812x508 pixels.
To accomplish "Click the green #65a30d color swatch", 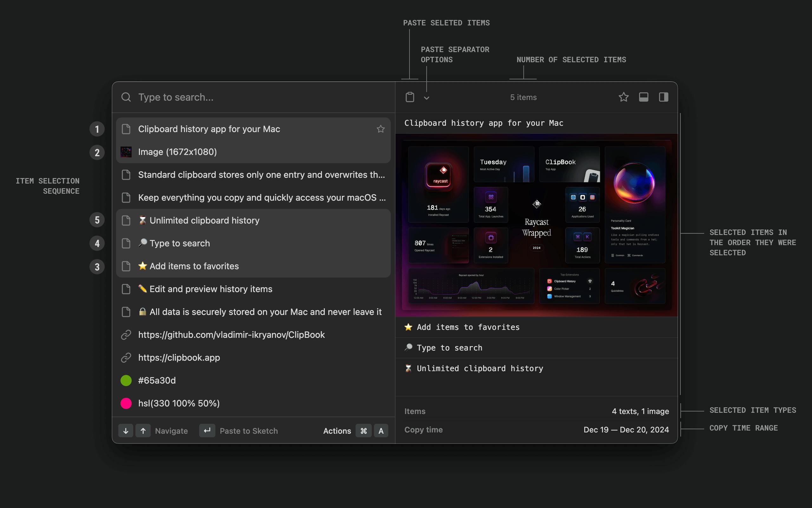I will tap(126, 380).
